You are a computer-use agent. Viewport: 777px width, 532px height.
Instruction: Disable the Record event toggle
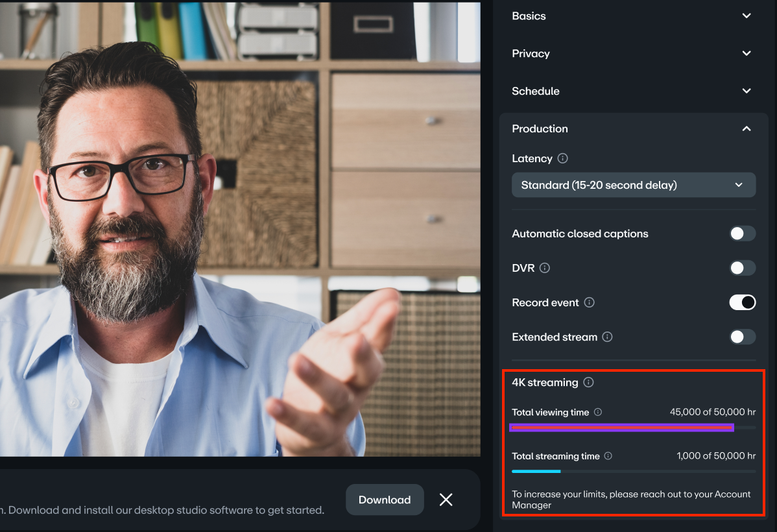coord(742,302)
